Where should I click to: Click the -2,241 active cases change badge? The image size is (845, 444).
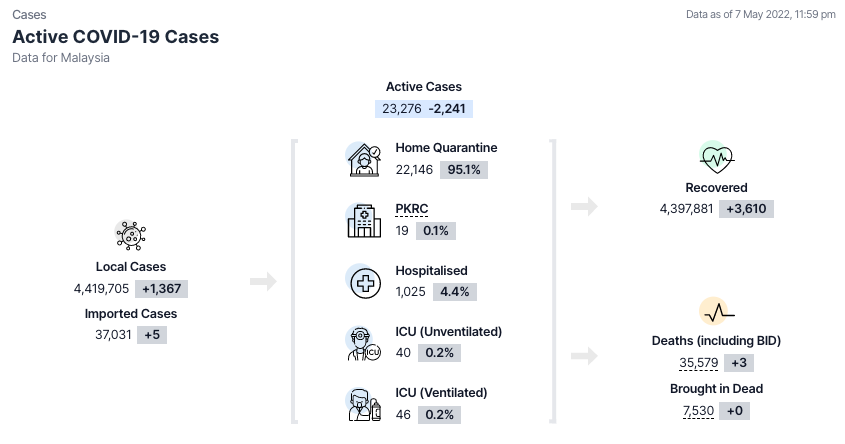(x=448, y=108)
